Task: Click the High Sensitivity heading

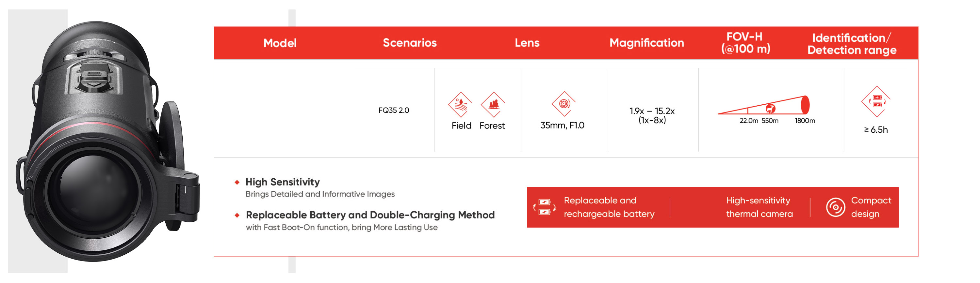Action: pos(282,182)
